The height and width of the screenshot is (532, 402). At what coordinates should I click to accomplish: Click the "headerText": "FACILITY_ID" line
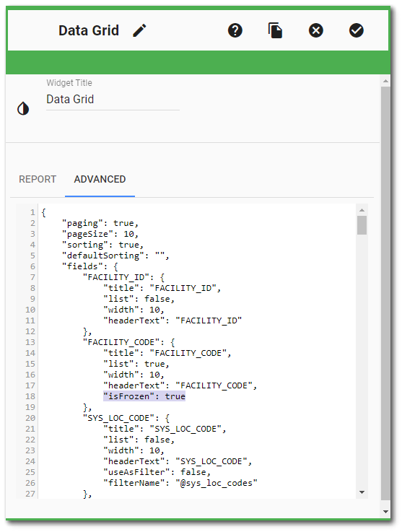pyautogui.click(x=172, y=321)
